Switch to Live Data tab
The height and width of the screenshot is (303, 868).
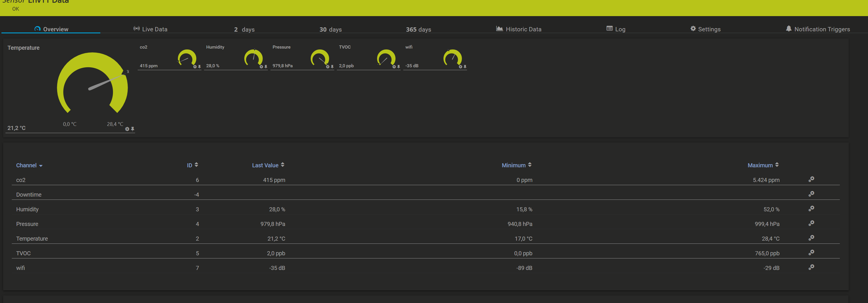[x=150, y=29]
